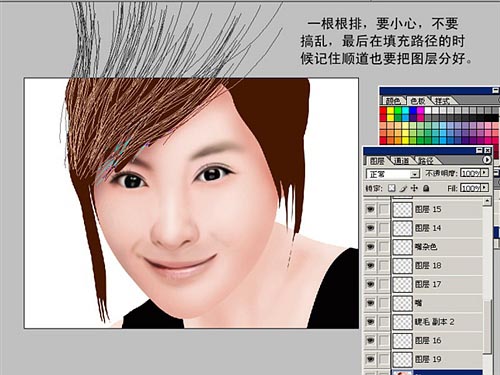Screen dimensions: 500x375
Task: Select layer name 图层 18
Action: coord(428,265)
